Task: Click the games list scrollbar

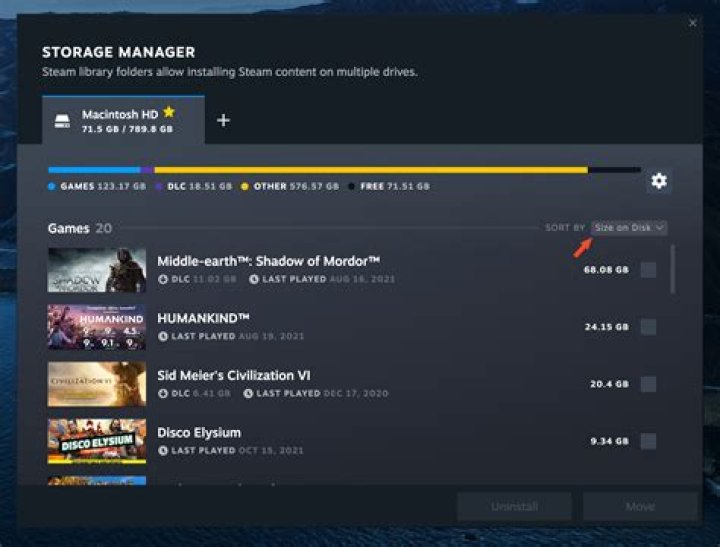Action: tap(673, 269)
